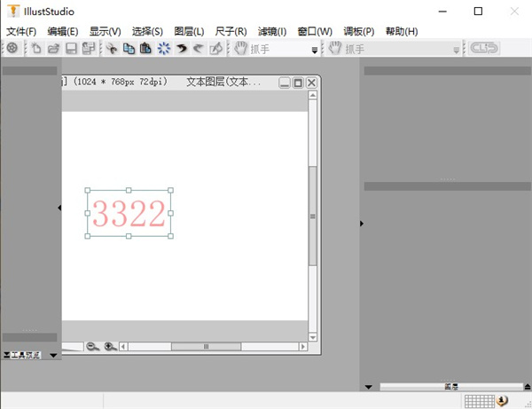The height and width of the screenshot is (409, 532).
Task: Click horizontal scrollbar right arrow
Action: [x=303, y=347]
